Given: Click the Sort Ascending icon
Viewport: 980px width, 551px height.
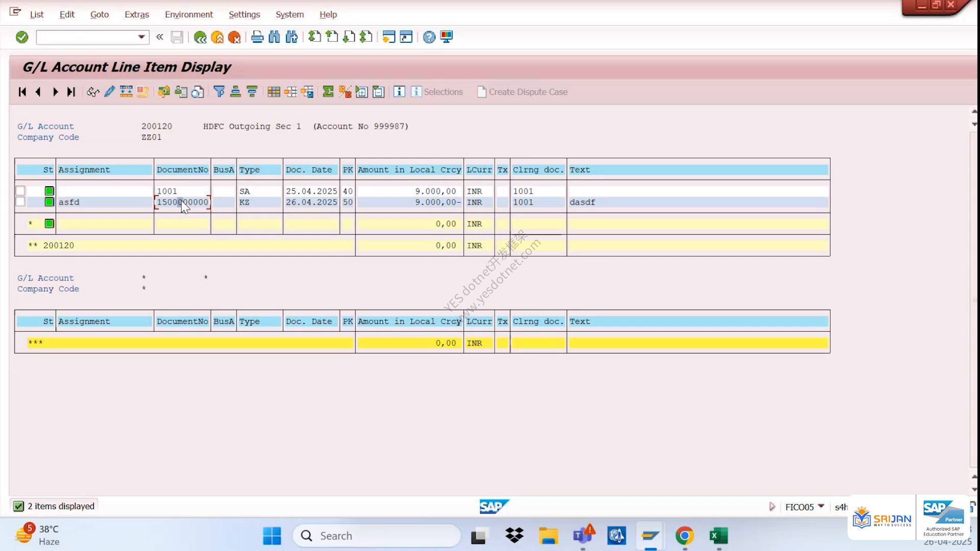Looking at the screenshot, I should tap(235, 92).
